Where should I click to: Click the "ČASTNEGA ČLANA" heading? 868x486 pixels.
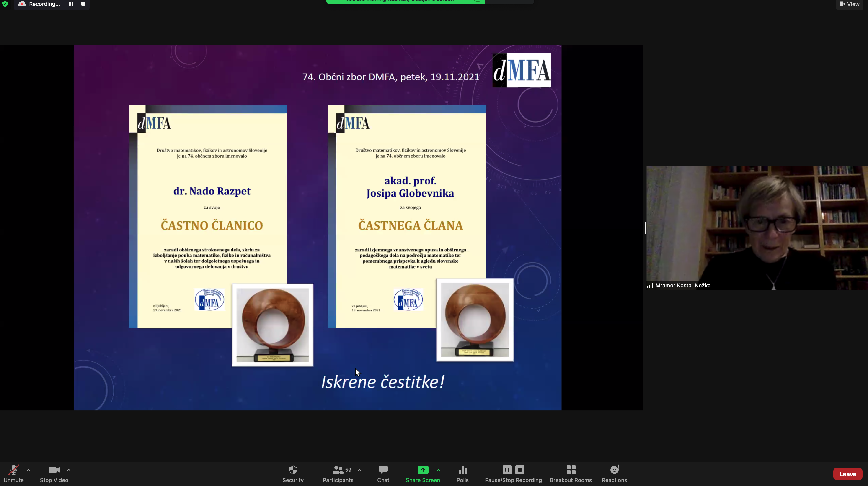click(411, 225)
